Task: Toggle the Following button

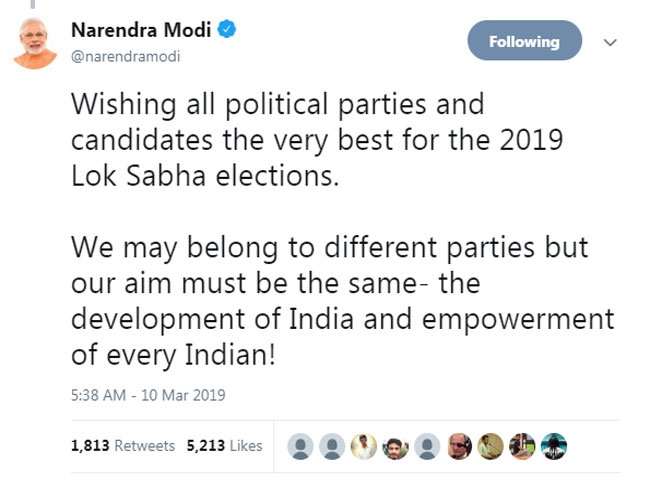Action: tap(524, 42)
